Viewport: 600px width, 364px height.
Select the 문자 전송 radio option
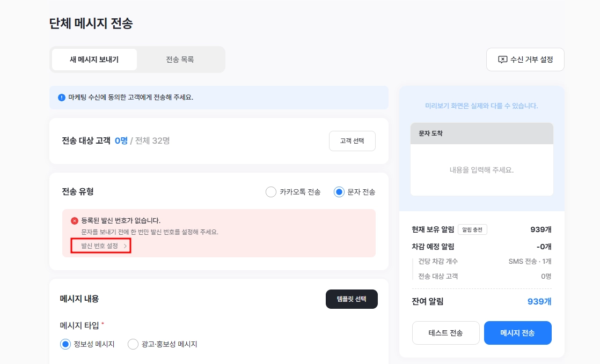click(339, 192)
